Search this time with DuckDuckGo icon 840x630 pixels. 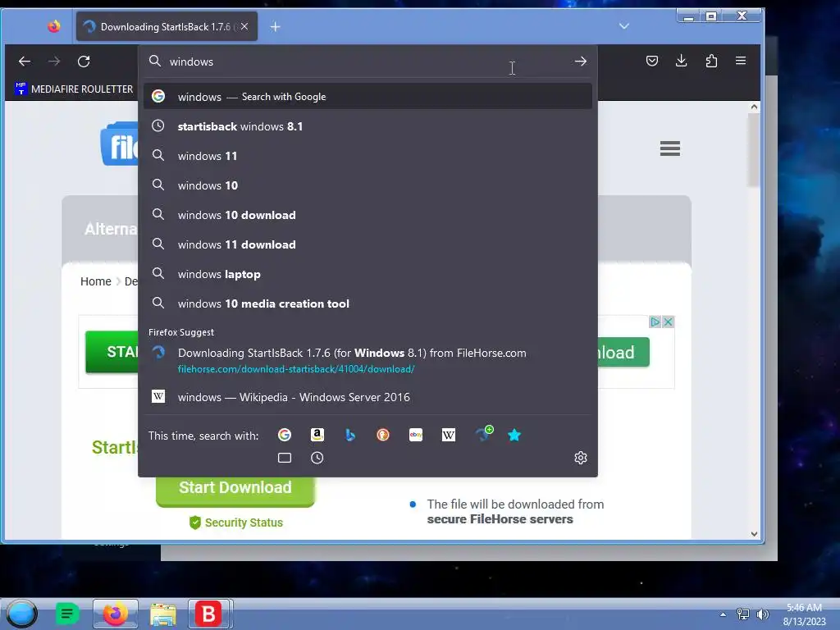coord(383,435)
